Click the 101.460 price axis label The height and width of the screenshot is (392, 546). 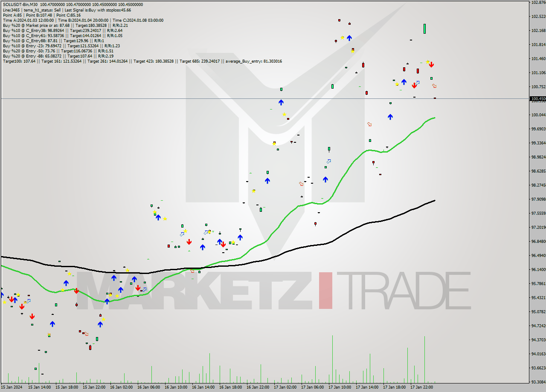(538, 58)
